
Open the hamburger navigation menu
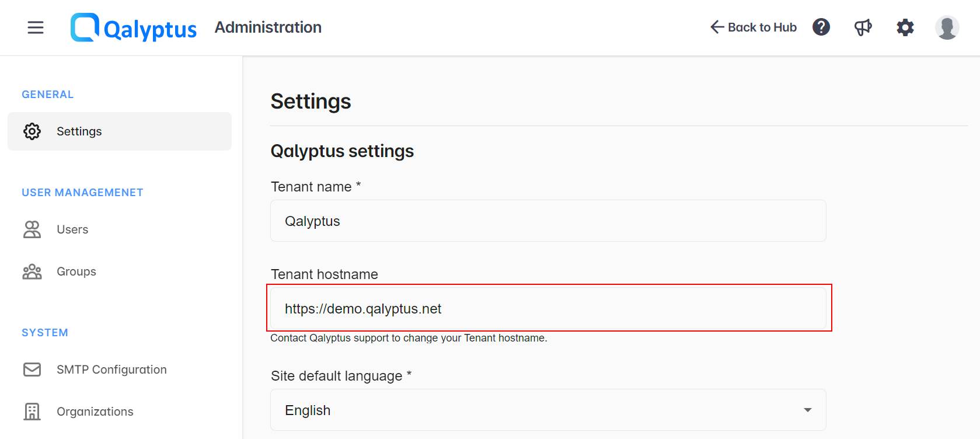click(36, 27)
